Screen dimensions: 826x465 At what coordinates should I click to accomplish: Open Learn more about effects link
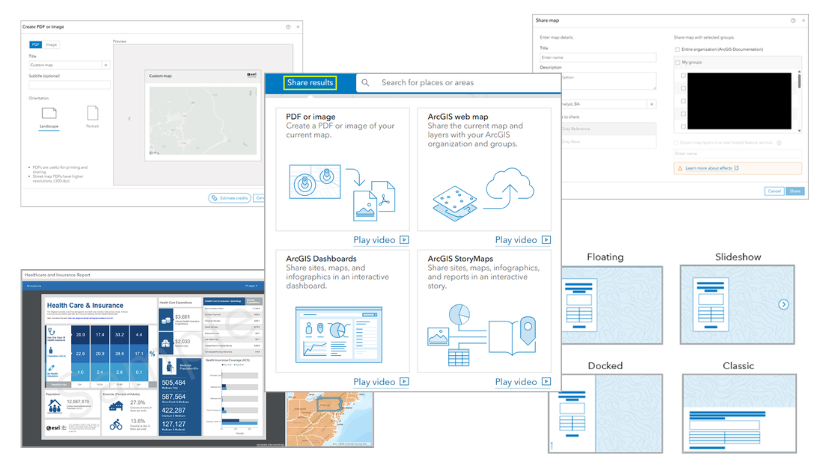tap(712, 168)
